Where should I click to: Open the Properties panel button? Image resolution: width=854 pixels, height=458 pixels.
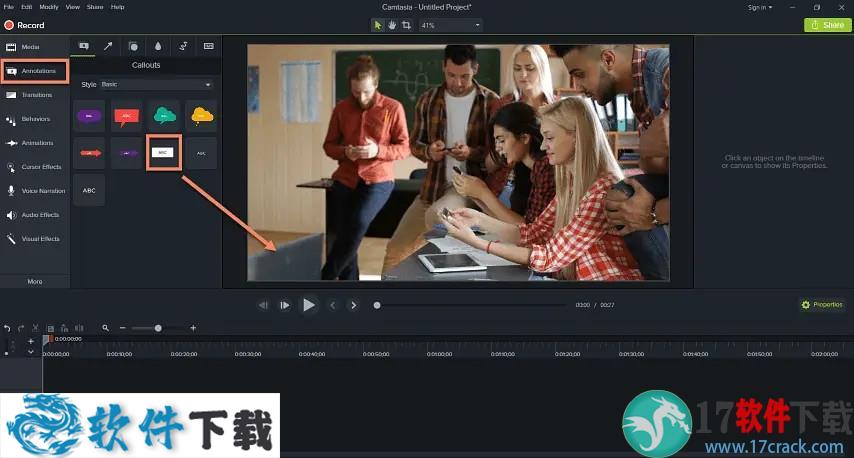(x=822, y=305)
